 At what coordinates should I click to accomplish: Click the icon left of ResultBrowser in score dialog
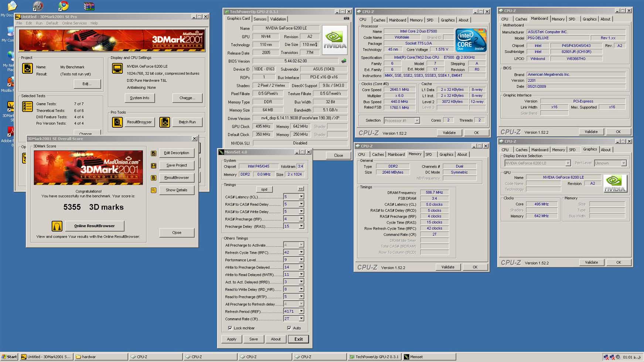pos(154,178)
